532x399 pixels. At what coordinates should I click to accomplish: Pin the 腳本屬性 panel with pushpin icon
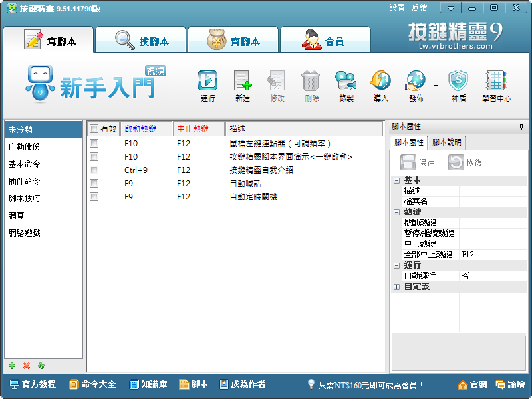[x=521, y=127]
